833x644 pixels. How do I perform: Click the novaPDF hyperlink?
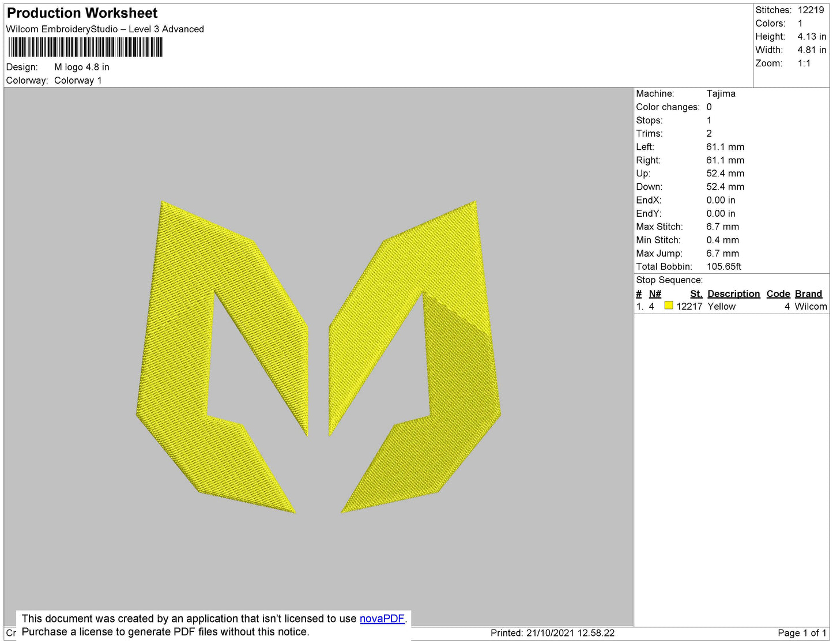click(382, 619)
